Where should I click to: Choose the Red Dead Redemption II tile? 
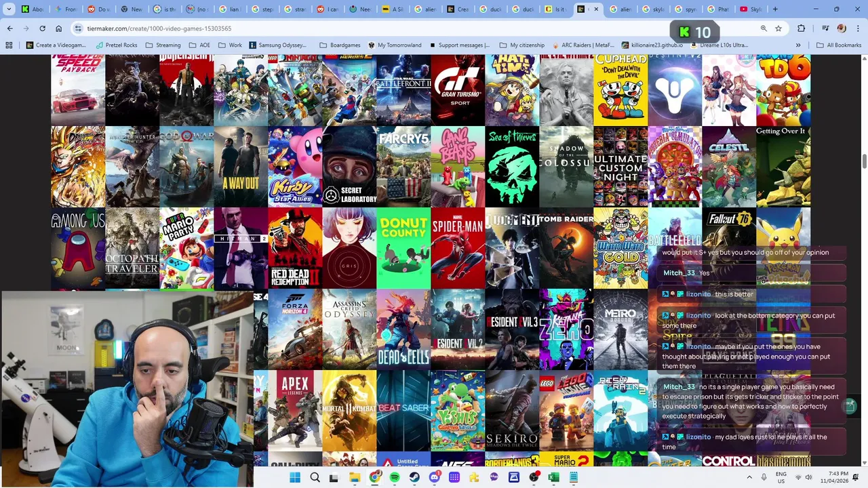click(x=295, y=248)
